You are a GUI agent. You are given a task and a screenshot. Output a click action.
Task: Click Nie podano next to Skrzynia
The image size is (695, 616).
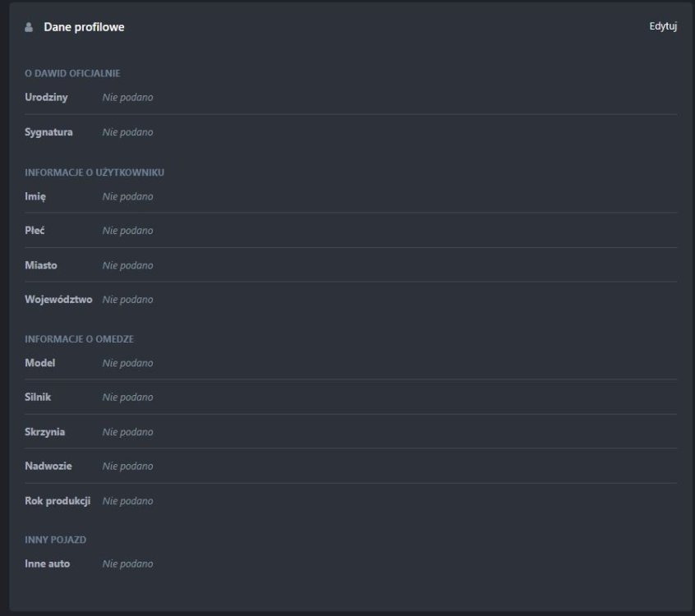(x=126, y=431)
